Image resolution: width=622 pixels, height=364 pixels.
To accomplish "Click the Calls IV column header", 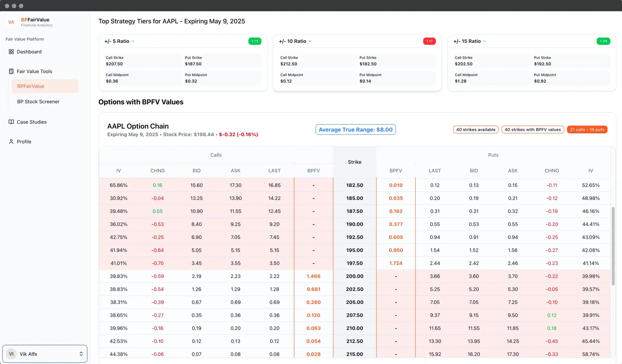I will tap(118, 171).
